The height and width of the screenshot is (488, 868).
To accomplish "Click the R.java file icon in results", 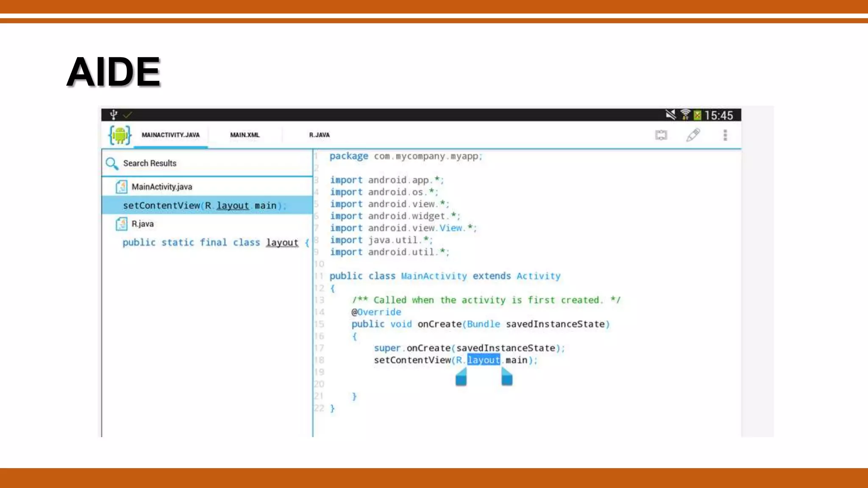I will point(122,224).
